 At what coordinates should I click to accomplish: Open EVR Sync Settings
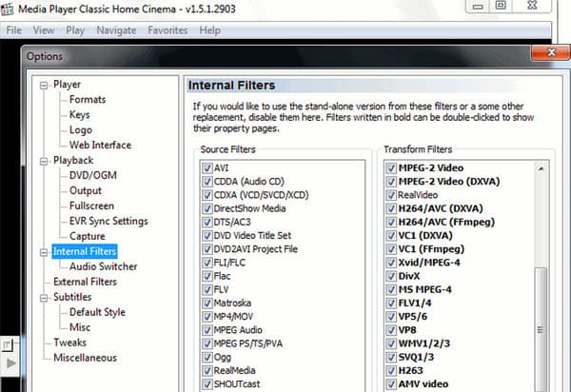[108, 222]
